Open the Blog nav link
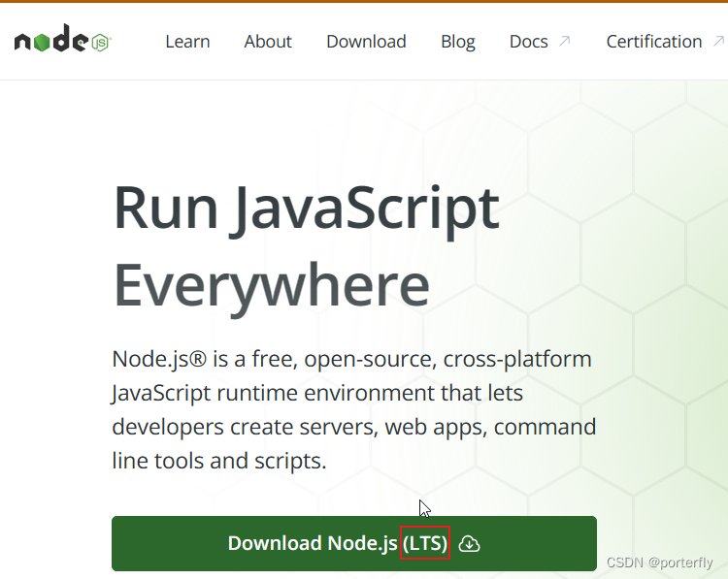Screen dimensions: 728x579 point(458,43)
